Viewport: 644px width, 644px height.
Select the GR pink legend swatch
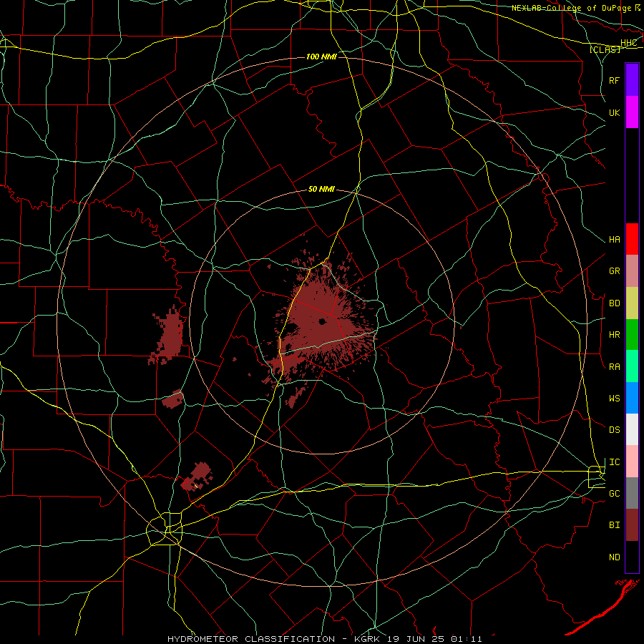[632, 271]
